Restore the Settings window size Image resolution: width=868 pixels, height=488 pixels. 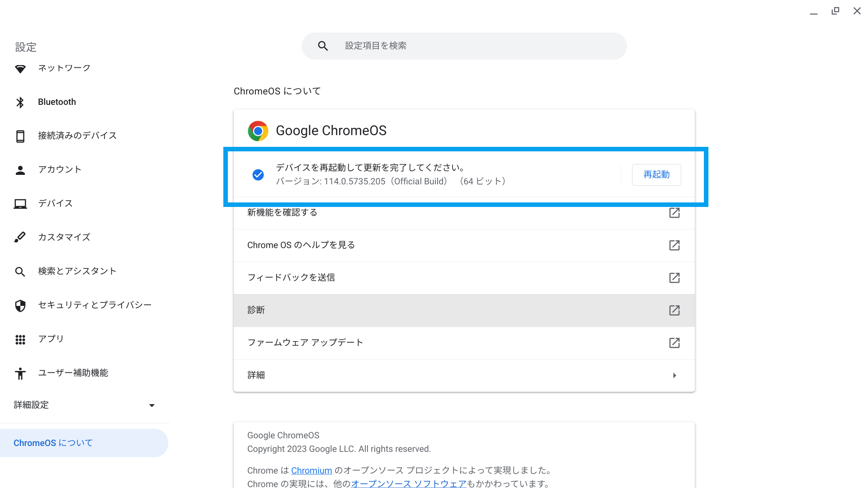[x=835, y=11]
